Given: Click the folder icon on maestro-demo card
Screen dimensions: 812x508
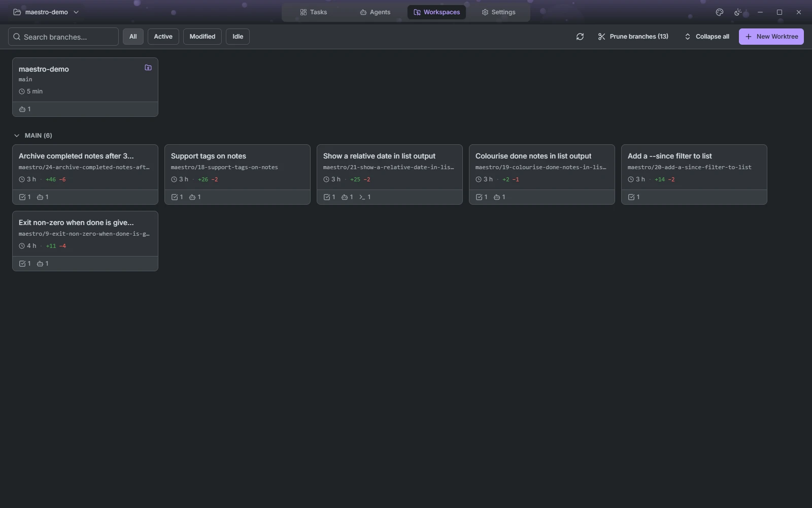Looking at the screenshot, I should coord(148,68).
